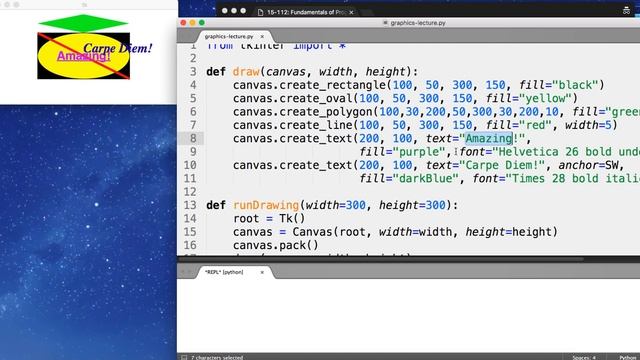The image size is (640, 360).
Task: Click the 'runDrawing' function name
Action: pyautogui.click(x=266, y=205)
